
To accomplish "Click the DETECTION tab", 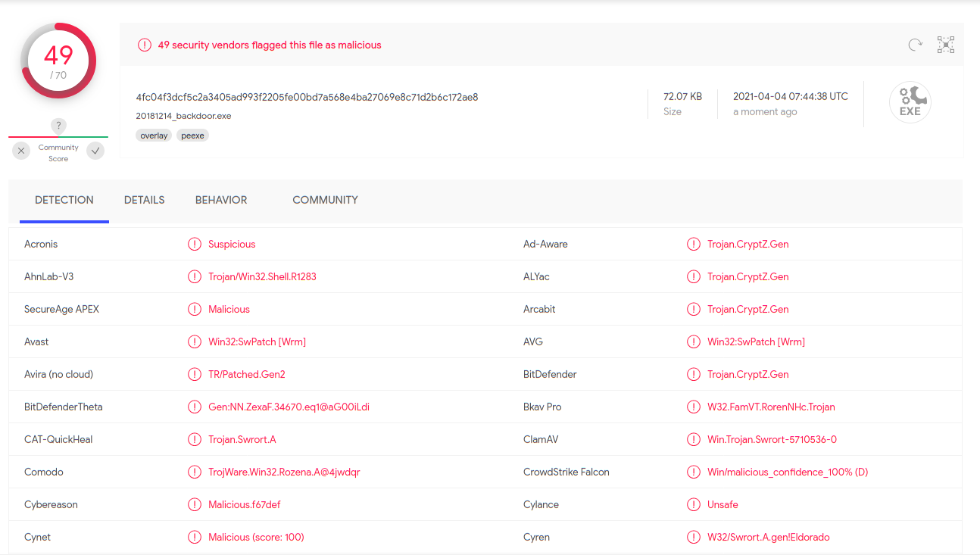I will pyautogui.click(x=64, y=200).
